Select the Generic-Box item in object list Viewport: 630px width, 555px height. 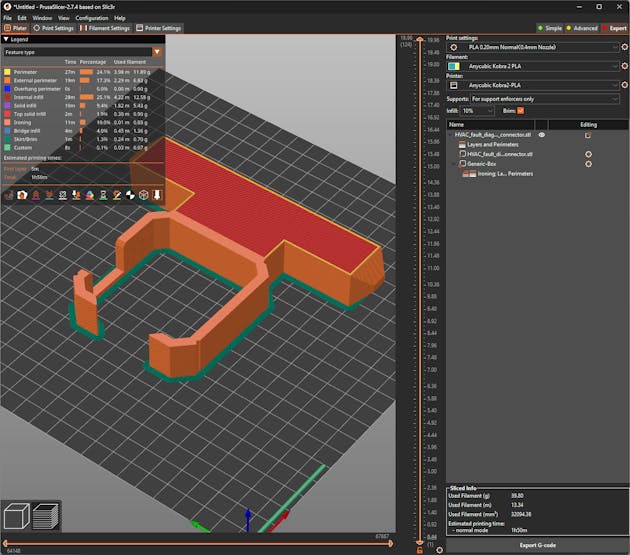482,163
